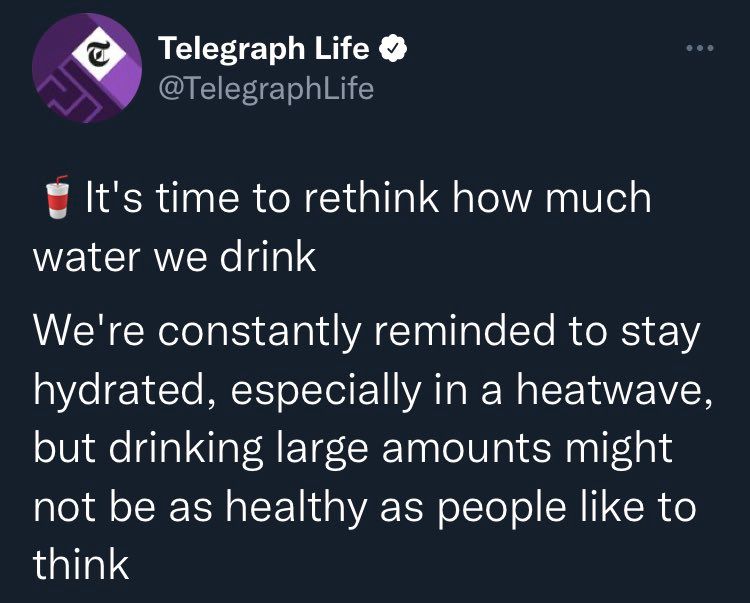Click the line 'not be as healthy as people like to'
This screenshot has width=750, height=603.
pyautogui.click(x=365, y=506)
